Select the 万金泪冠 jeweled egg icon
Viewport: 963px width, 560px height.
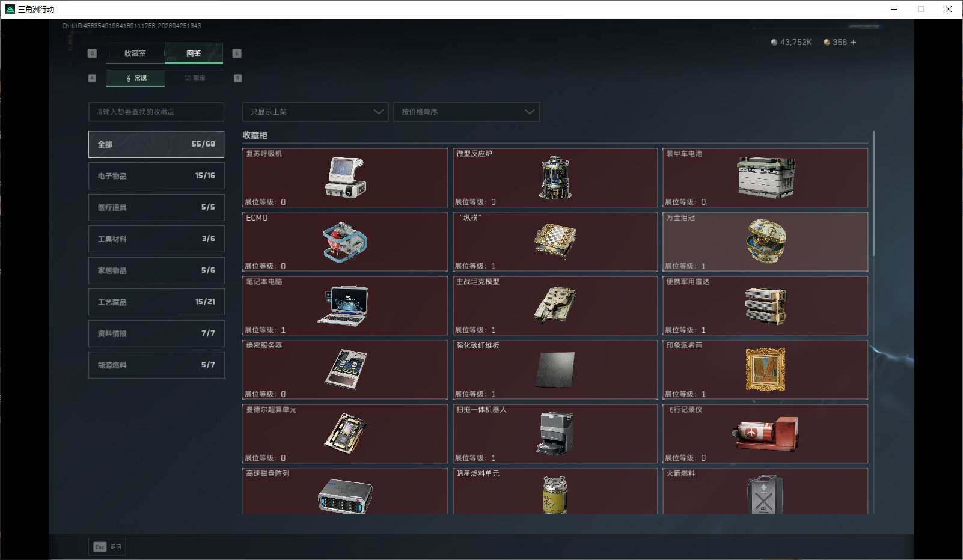(765, 241)
